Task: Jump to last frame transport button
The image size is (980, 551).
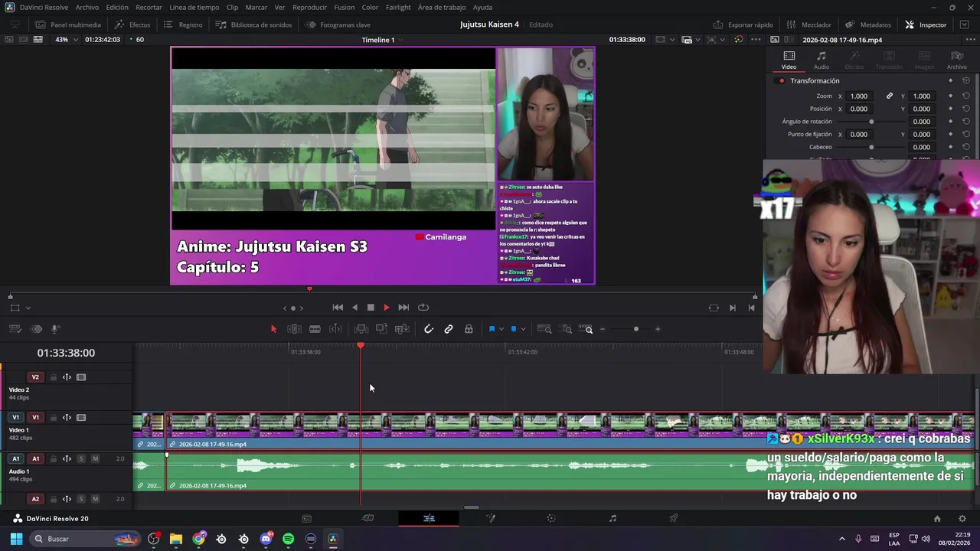Action: coord(403,308)
